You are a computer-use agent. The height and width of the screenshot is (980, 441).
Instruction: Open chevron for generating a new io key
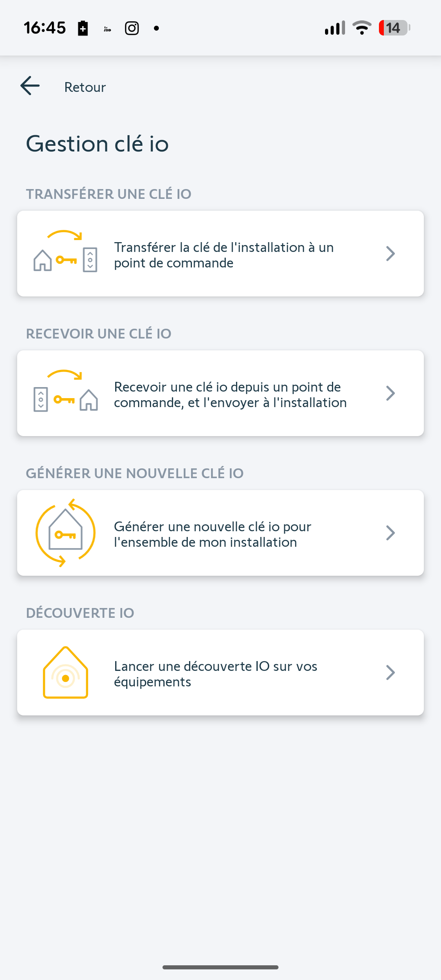tap(390, 533)
